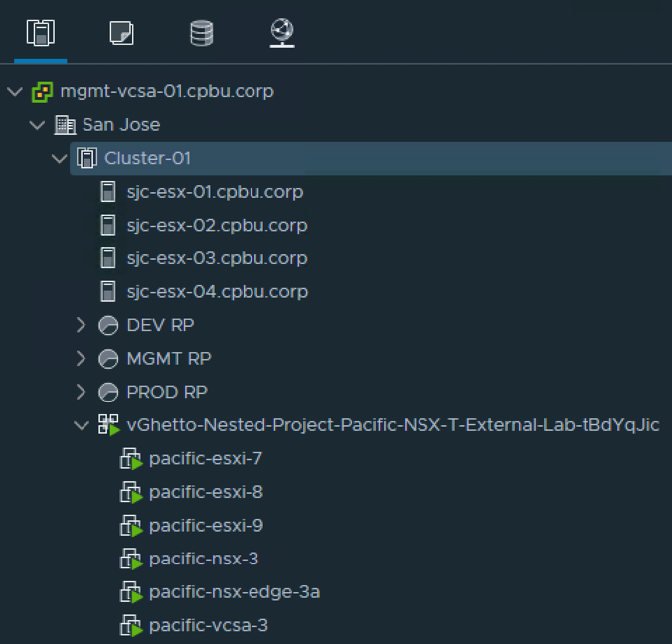Viewport: 672px width, 644px height.
Task: Collapse the Cluster-01 tree node
Action: click(x=59, y=159)
